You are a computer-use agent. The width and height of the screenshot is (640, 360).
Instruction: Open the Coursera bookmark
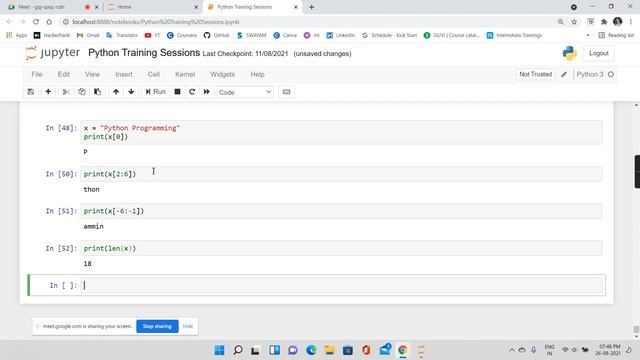[182, 36]
